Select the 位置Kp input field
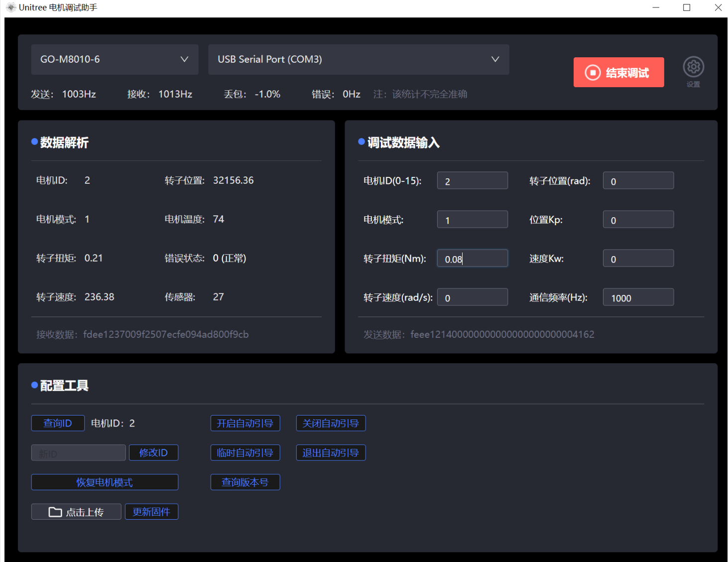 [x=638, y=220]
